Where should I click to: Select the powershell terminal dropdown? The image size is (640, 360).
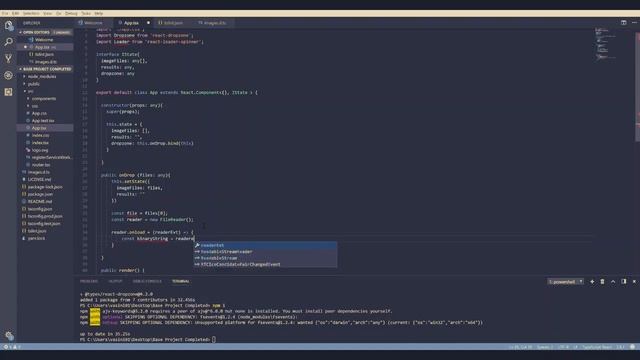(x=565, y=282)
